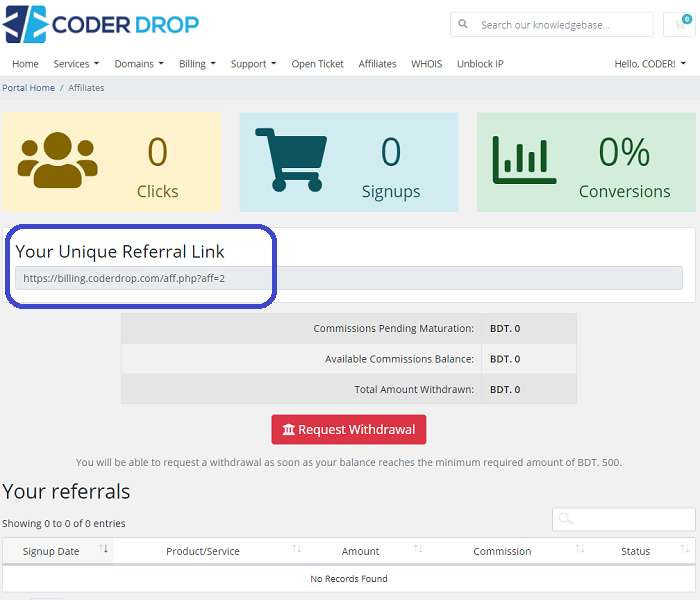Screen dimensions: 700x600
Task: Click the Clicks people group icon
Action: click(x=58, y=160)
